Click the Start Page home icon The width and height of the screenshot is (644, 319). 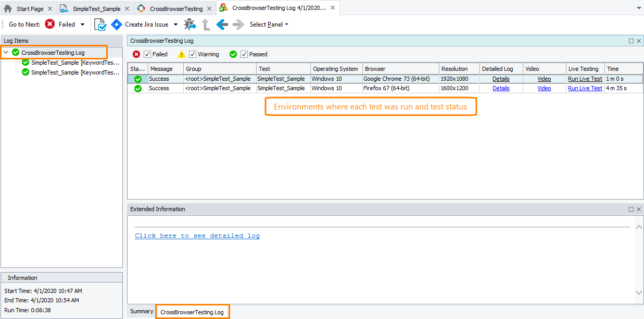coord(8,8)
